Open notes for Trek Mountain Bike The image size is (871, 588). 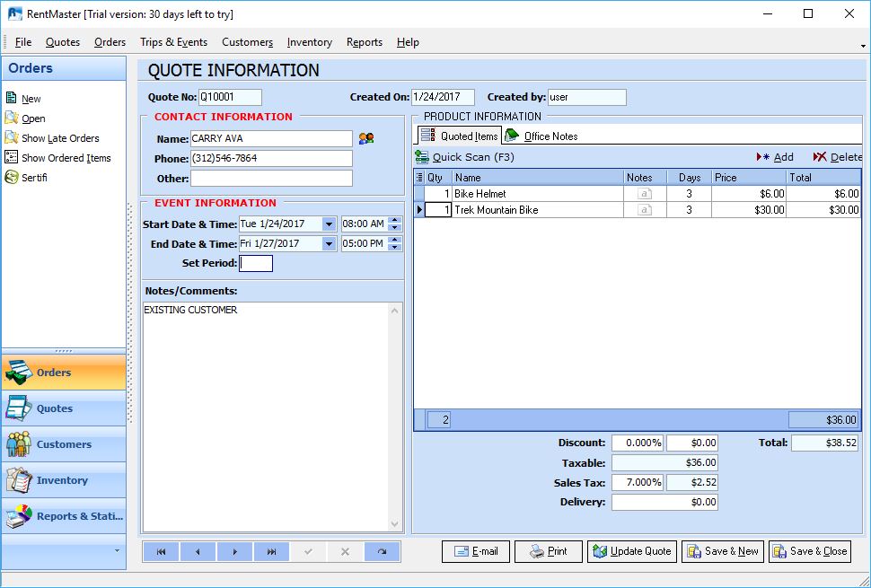click(644, 210)
